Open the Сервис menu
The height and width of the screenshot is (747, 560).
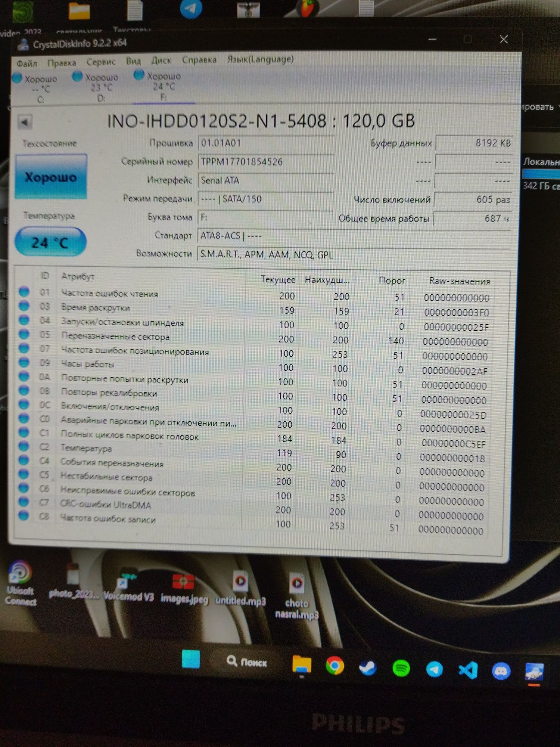[101, 62]
